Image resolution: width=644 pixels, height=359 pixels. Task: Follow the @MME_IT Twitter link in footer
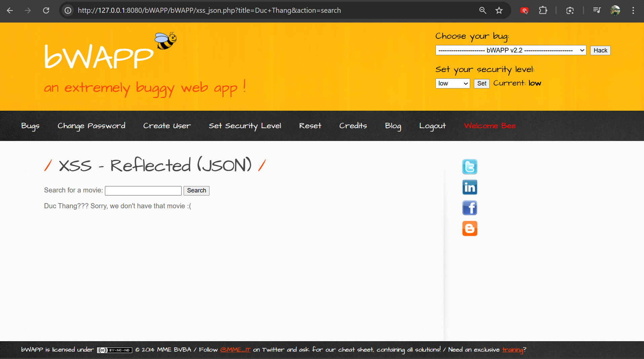coord(235,350)
